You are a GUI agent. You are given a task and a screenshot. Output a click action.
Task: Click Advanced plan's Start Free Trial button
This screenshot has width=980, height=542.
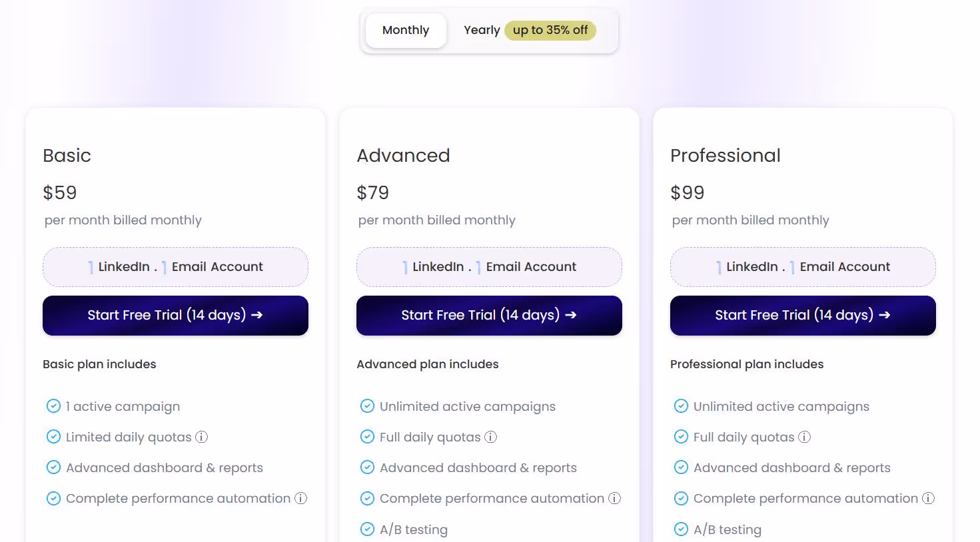(489, 315)
